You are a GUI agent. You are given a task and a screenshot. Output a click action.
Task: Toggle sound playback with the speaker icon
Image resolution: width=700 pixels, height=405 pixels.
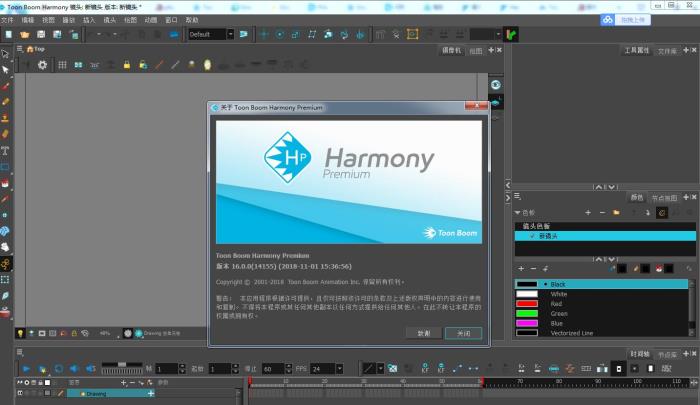(74, 368)
